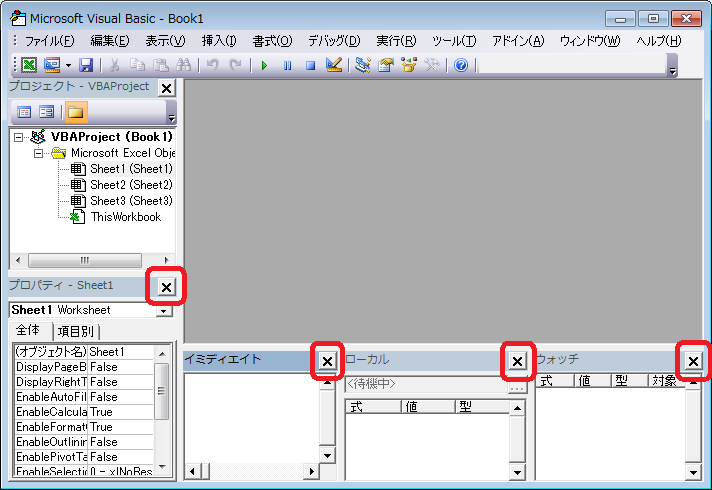Switch to the 全体 properties tab

point(28,330)
